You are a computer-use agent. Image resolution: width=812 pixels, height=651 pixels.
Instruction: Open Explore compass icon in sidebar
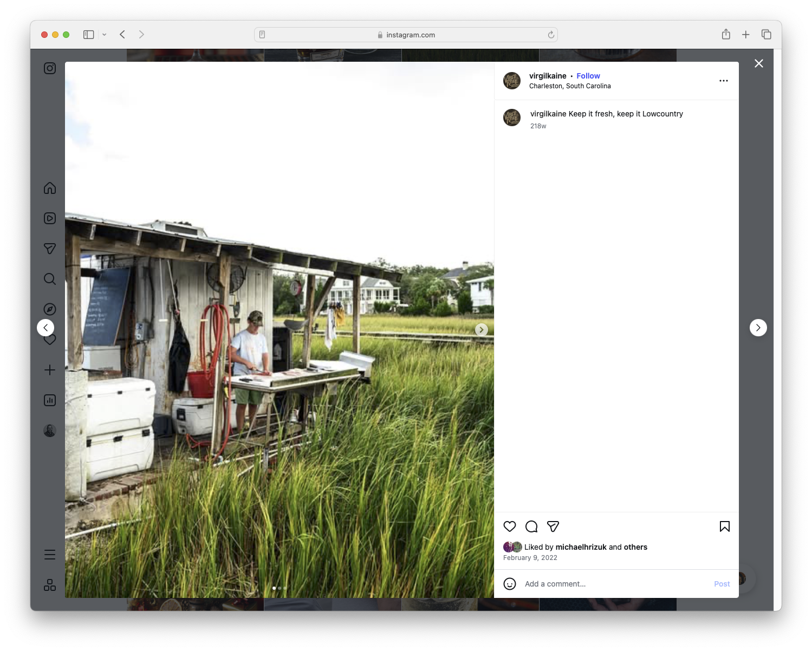tap(50, 309)
